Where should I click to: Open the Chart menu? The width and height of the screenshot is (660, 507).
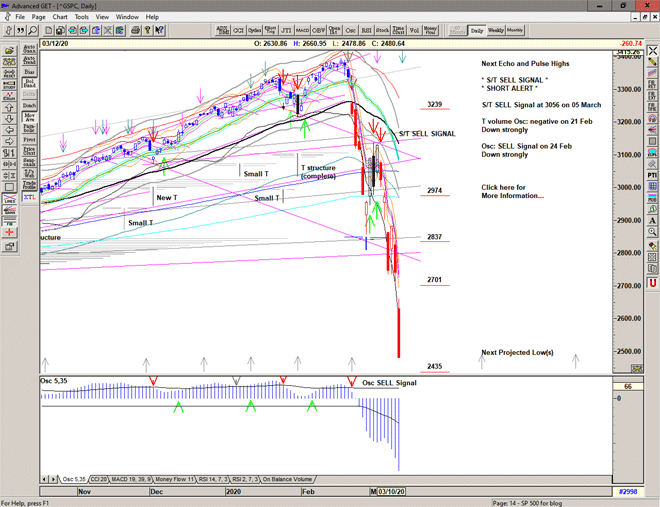pyautogui.click(x=60, y=17)
